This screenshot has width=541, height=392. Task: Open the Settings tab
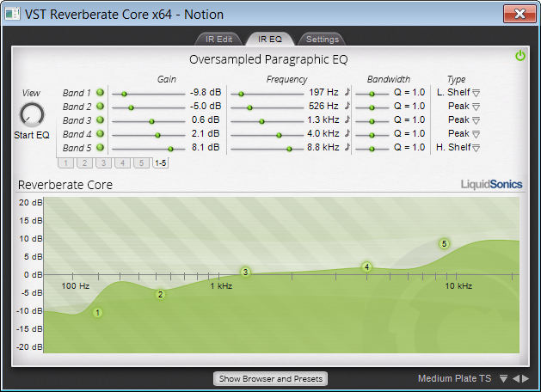pos(323,40)
